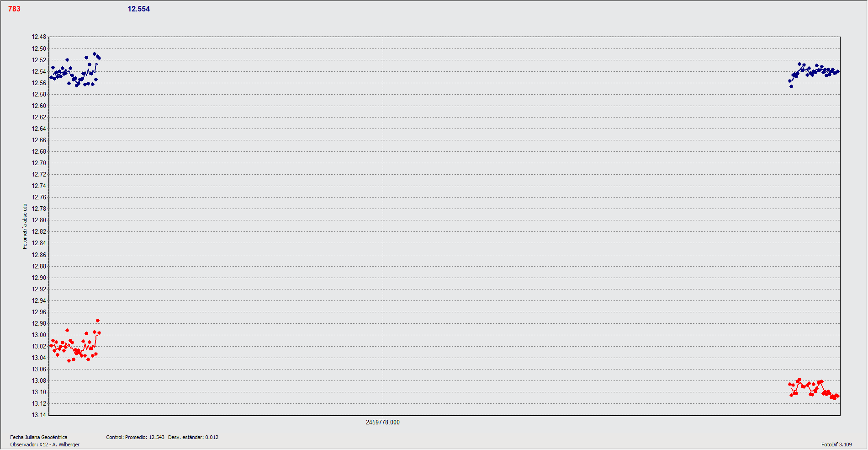Click the blue 12.554 value label
This screenshot has height=450, width=868.
[138, 9]
